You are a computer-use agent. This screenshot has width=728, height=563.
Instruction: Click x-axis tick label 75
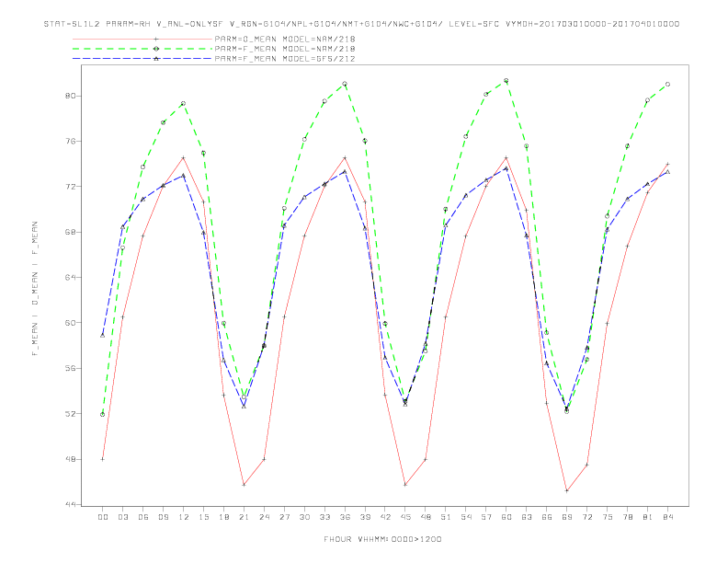point(607,517)
